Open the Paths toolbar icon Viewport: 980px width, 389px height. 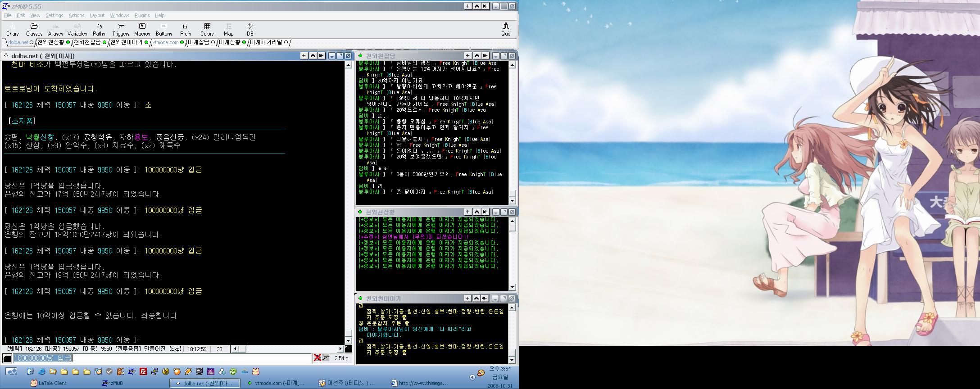pos(99,30)
